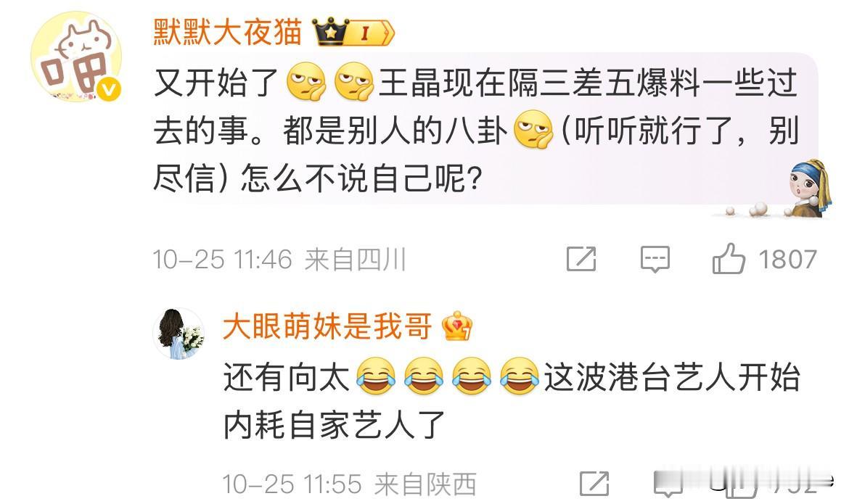
Task: Reply to first comment using chat bubble icon
Action: (655, 259)
